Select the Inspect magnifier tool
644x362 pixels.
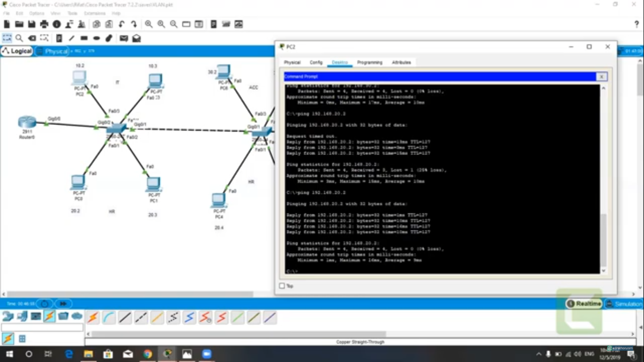click(x=19, y=38)
